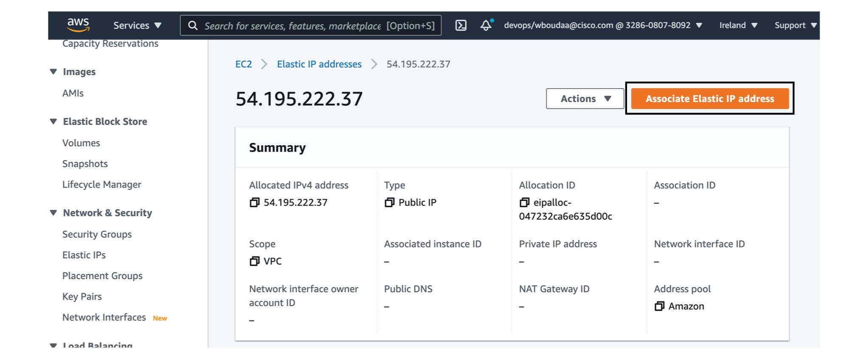Screen dimensions: 868x359
Task: Click the Allocation ID label
Action: (x=547, y=185)
